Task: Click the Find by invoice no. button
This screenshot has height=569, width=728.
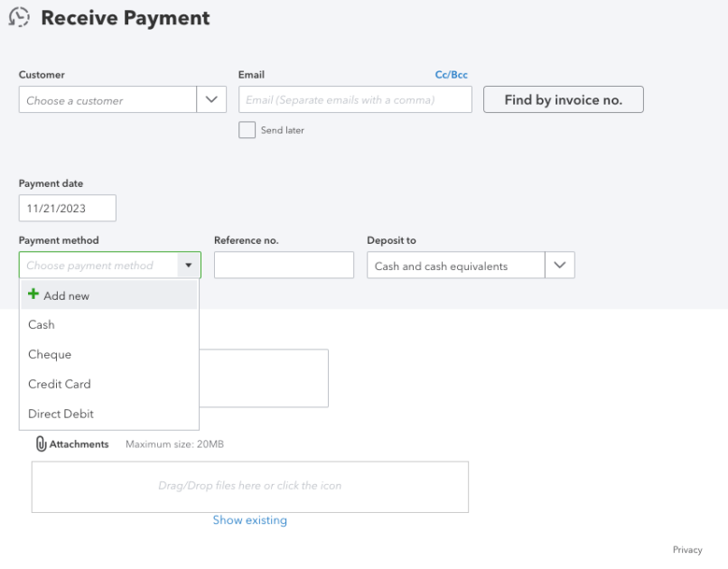Action: [x=563, y=99]
